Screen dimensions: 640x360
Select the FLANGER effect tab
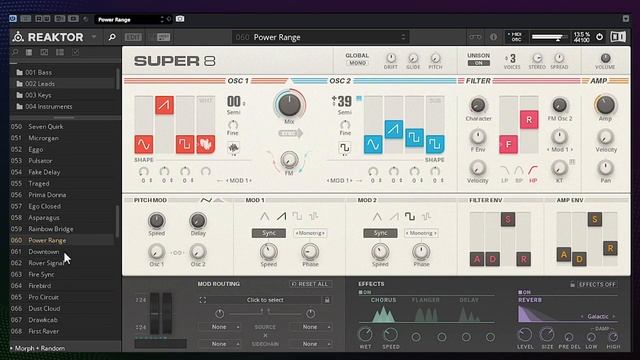[425, 300]
